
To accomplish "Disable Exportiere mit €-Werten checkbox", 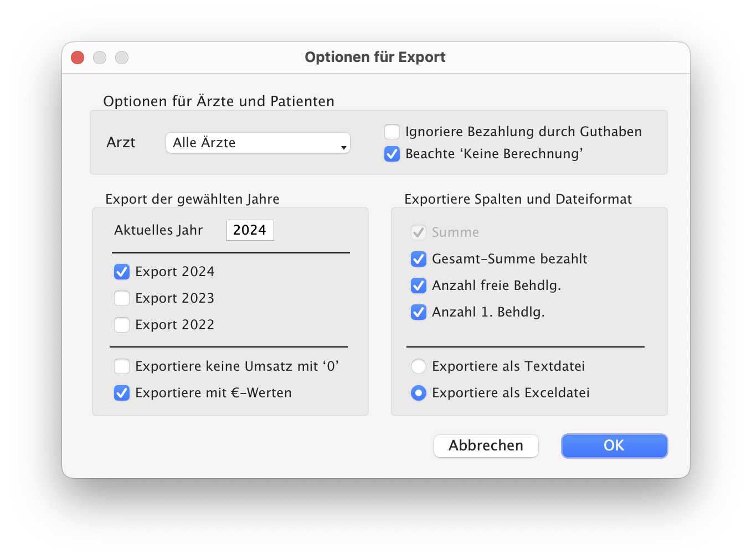I will (x=122, y=393).
